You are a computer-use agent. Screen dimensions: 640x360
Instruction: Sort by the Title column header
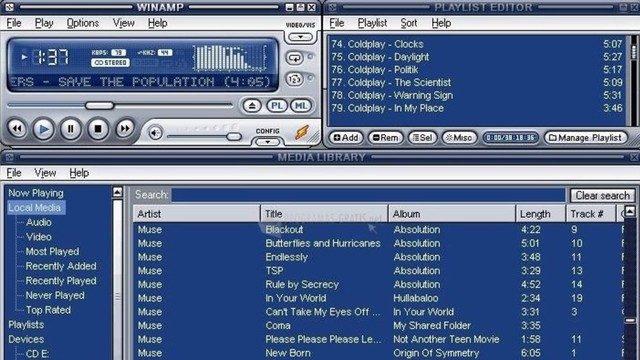tap(324, 214)
